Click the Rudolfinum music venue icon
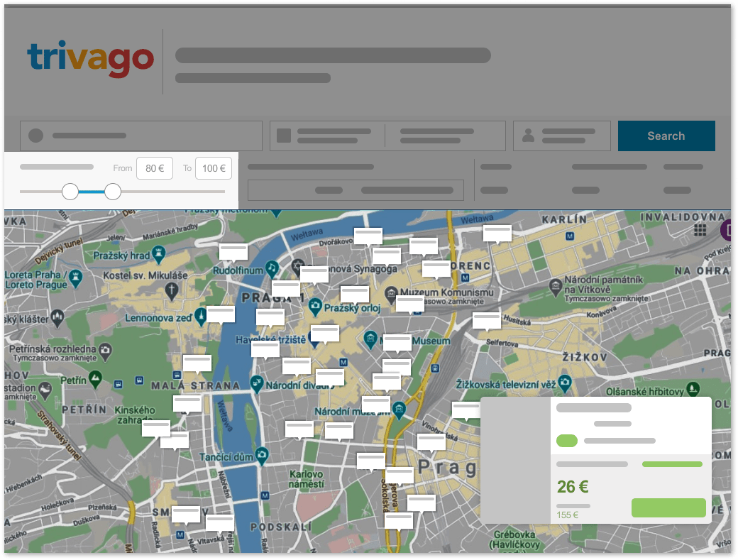738x560 pixels. coord(272,268)
